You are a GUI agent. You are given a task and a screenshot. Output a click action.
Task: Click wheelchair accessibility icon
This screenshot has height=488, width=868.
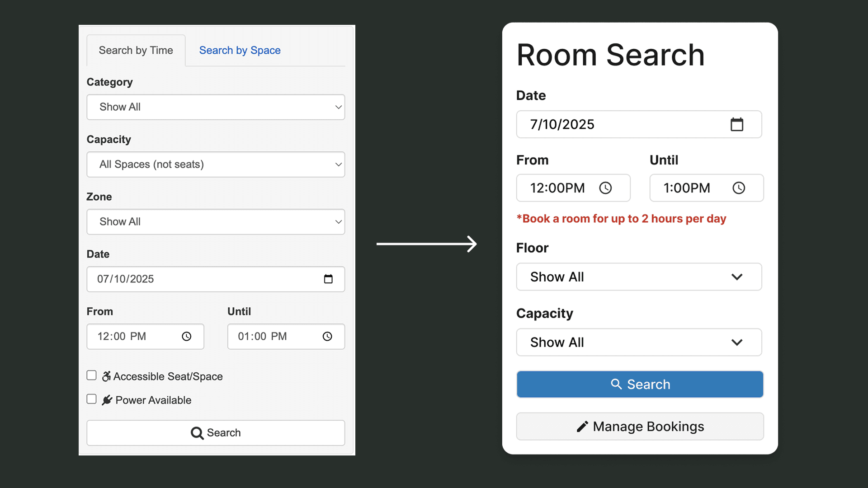coord(106,376)
